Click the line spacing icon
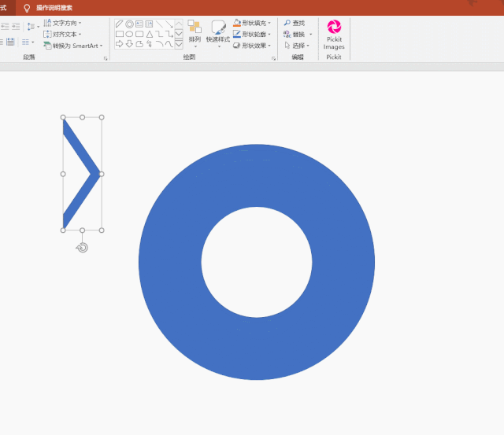 point(31,26)
